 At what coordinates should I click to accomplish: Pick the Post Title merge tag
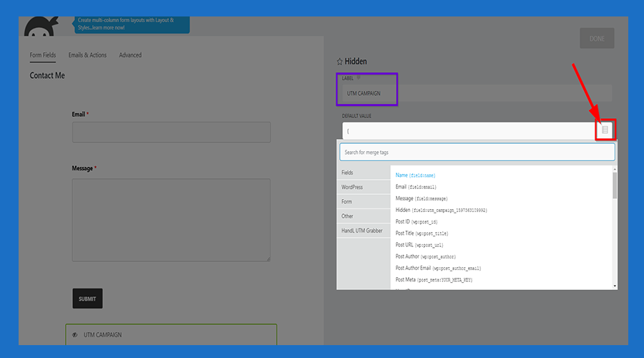[x=422, y=233]
